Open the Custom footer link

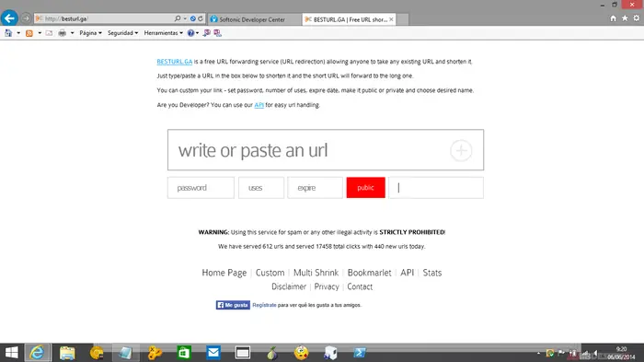tap(270, 273)
